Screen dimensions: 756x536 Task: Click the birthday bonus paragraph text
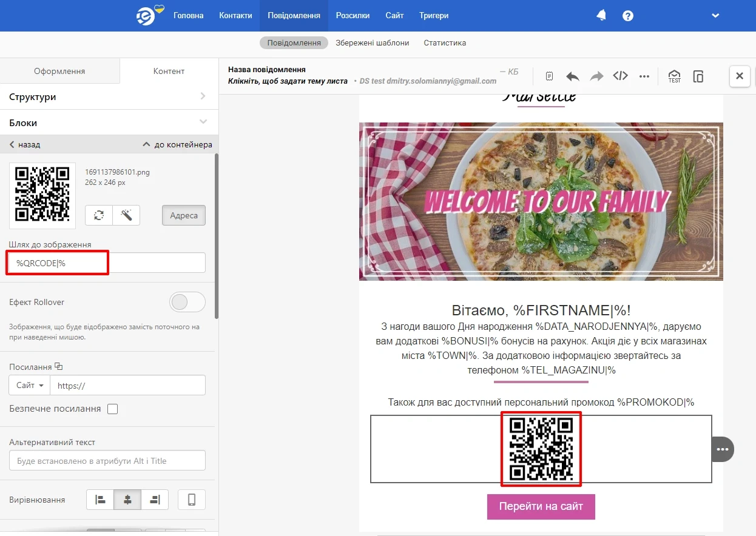click(541, 348)
